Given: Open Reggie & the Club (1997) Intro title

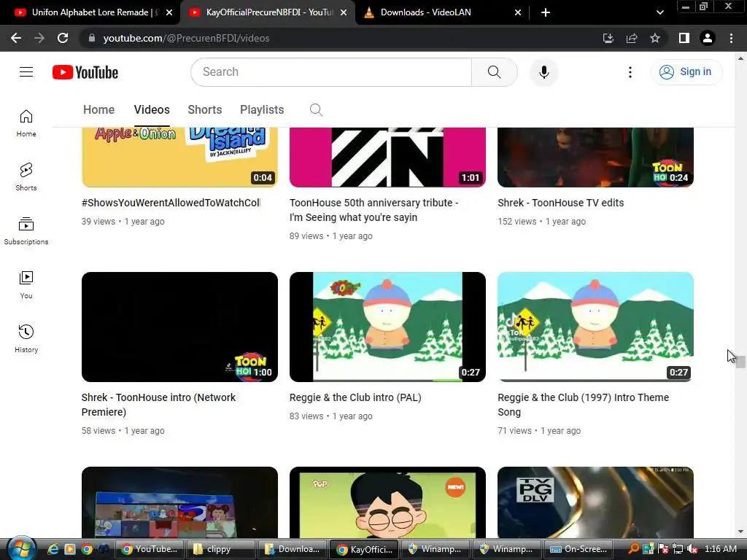Looking at the screenshot, I should coord(583,405).
